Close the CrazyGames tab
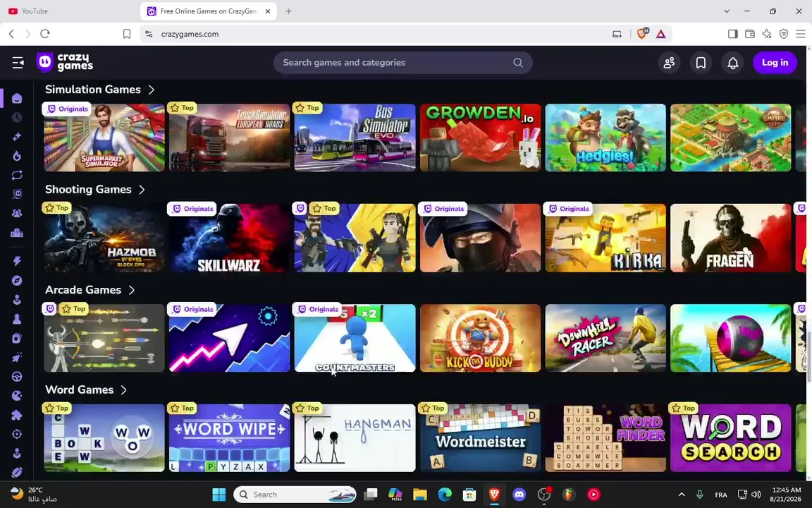812x508 pixels. pos(268,11)
